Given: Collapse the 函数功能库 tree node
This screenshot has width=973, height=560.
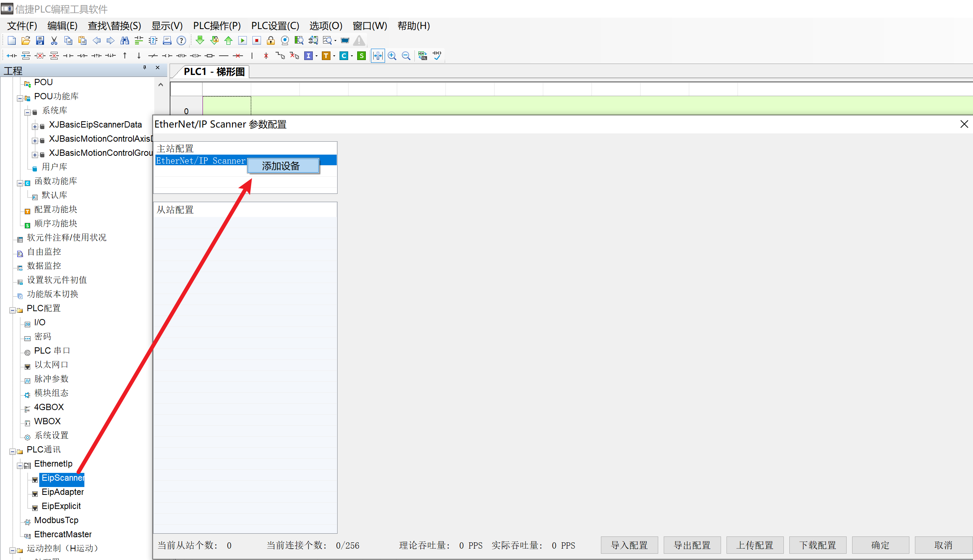Looking at the screenshot, I should 20,183.
